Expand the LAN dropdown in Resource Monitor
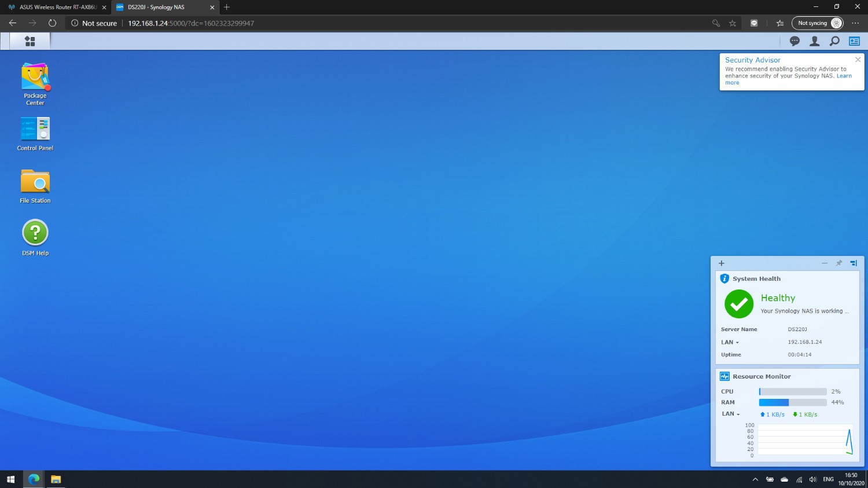 [731, 414]
